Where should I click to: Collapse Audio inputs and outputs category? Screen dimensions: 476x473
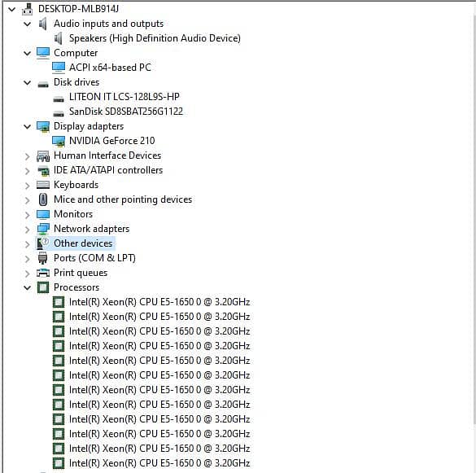(28, 24)
